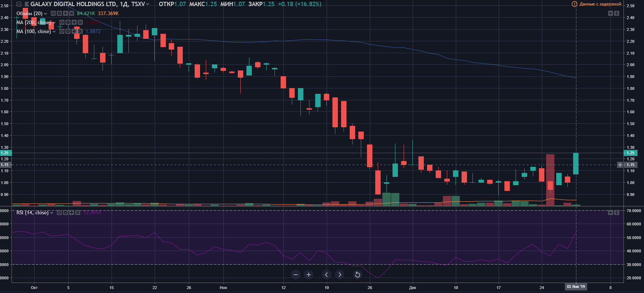Click the Данные с задержкой warning
The width and height of the screenshot is (644, 293).
pyautogui.click(x=597, y=4)
